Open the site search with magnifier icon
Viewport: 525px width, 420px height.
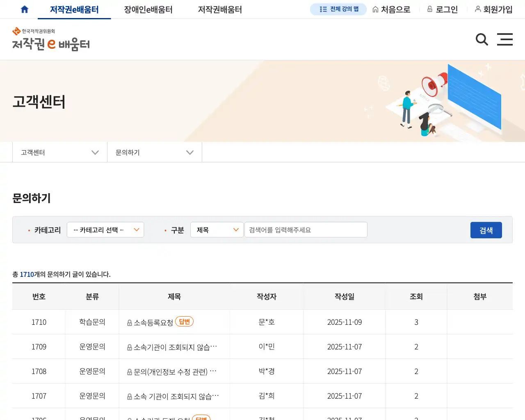pyautogui.click(x=482, y=39)
